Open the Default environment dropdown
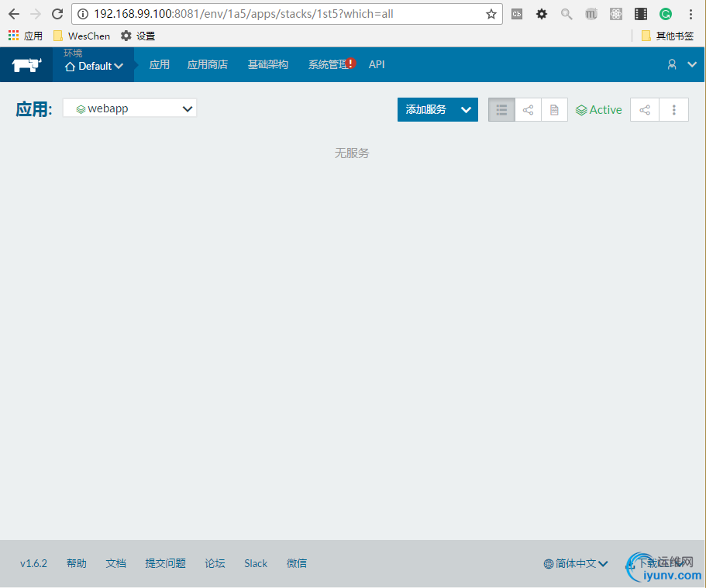706x588 pixels. click(x=94, y=66)
